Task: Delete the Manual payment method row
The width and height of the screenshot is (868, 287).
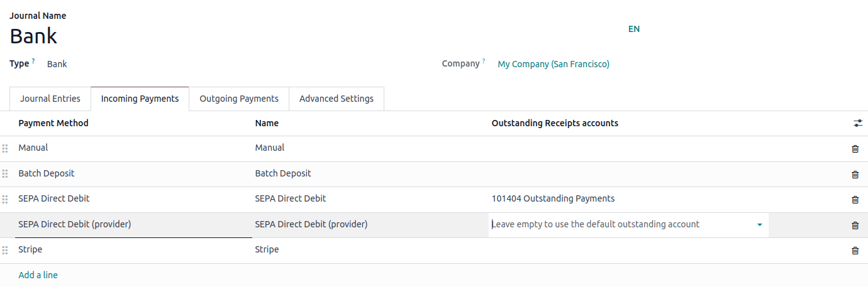Action: [x=855, y=149]
